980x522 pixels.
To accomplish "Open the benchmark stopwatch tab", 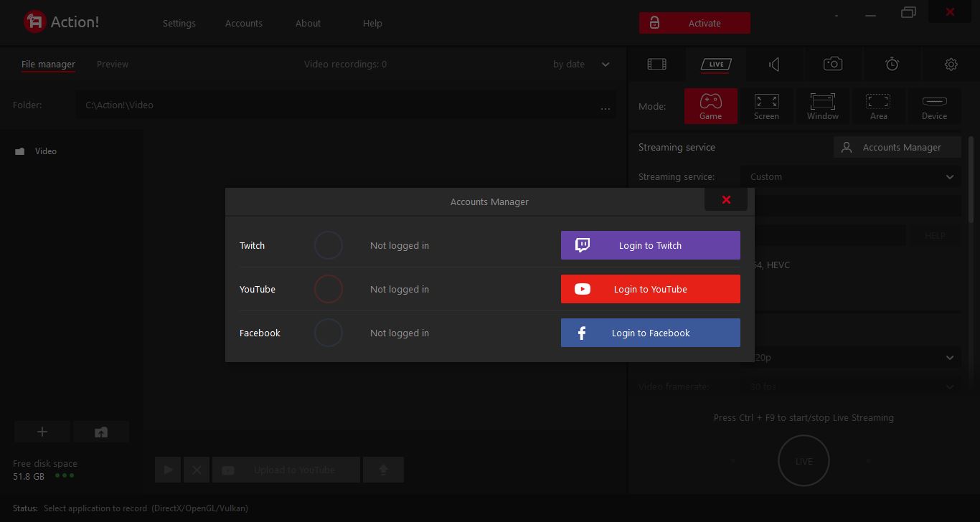I will (x=892, y=65).
